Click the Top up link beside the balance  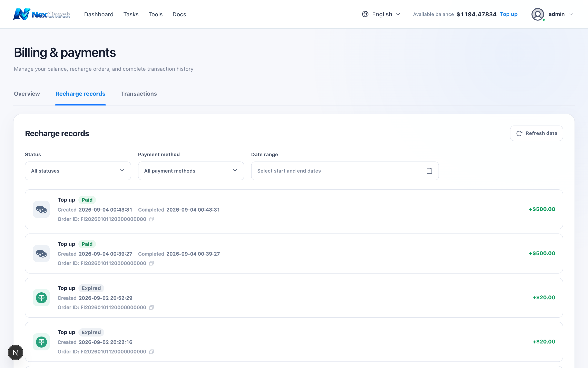[509, 14]
